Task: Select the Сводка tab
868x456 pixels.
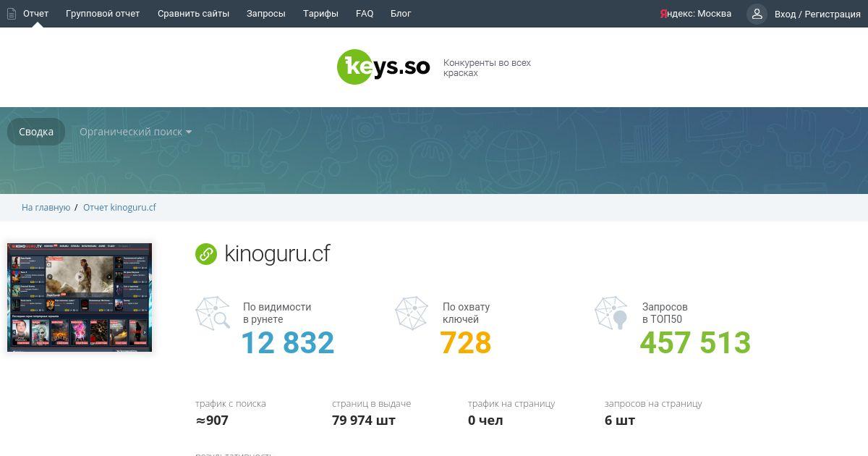Action: [36, 132]
